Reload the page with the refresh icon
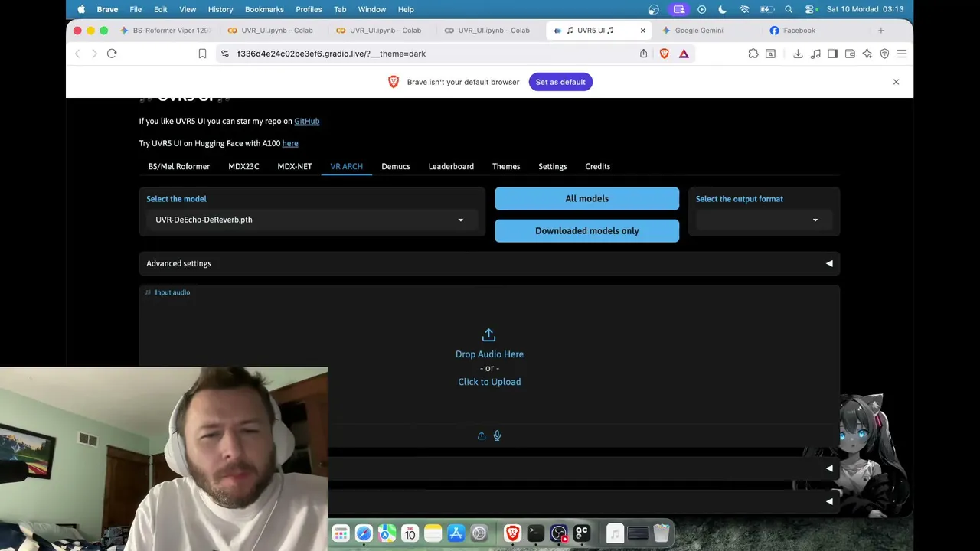The height and width of the screenshot is (551, 980). pos(112,54)
